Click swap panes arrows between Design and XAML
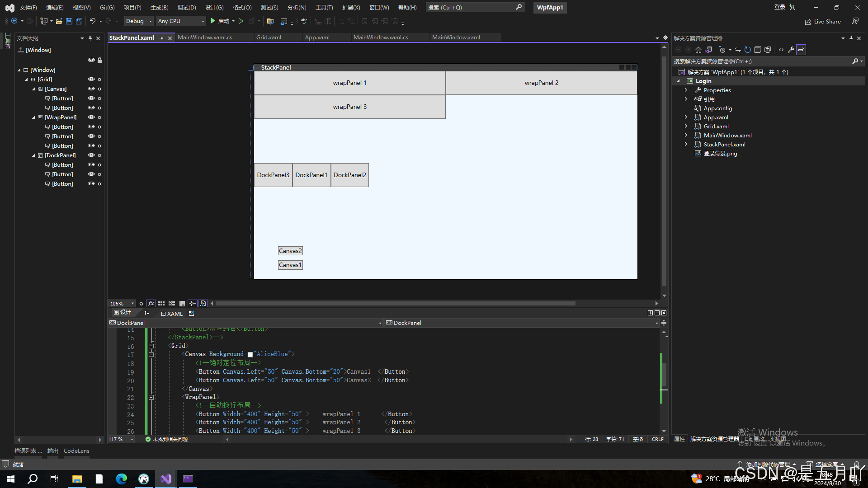Image resolution: width=868 pixels, height=488 pixels. [x=146, y=313]
